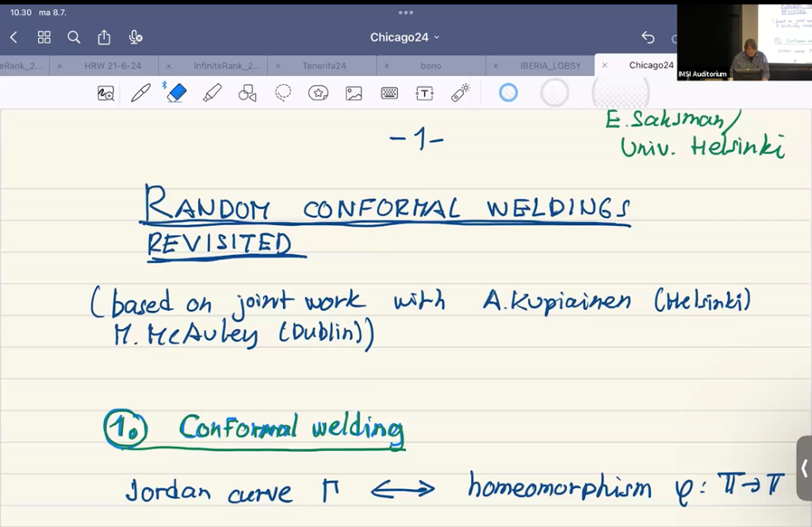Image resolution: width=812 pixels, height=527 pixels.
Task: Select the text box tool
Action: 423,93
